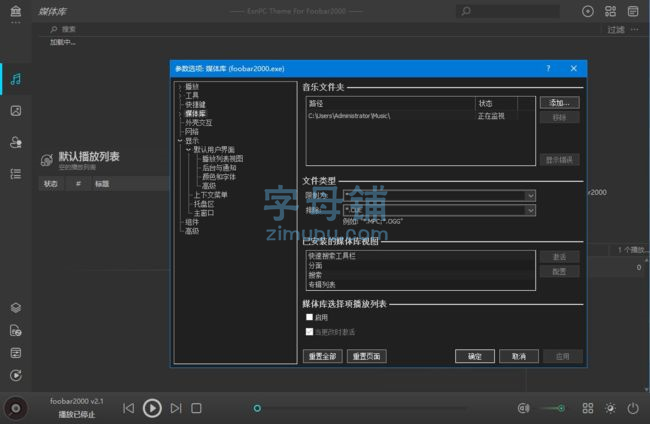This screenshot has height=424, width=650.
Task: Confirm with the 确定 button
Action: click(x=475, y=356)
